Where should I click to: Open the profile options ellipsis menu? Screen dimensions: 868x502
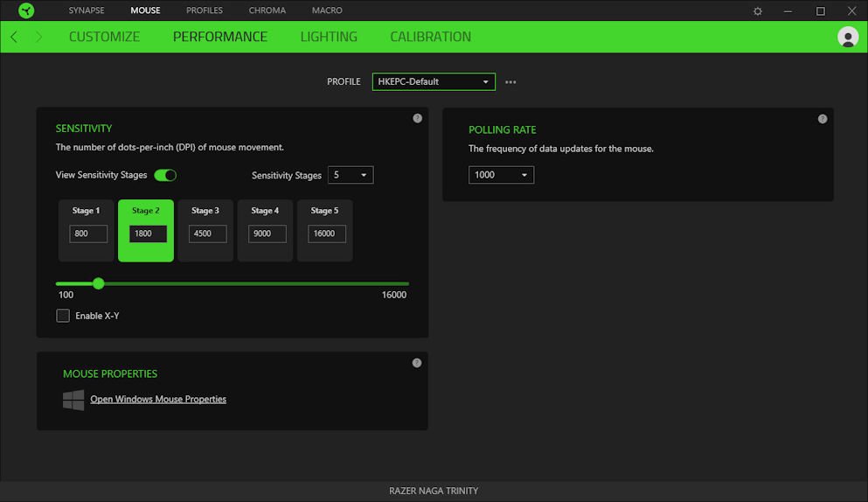510,82
